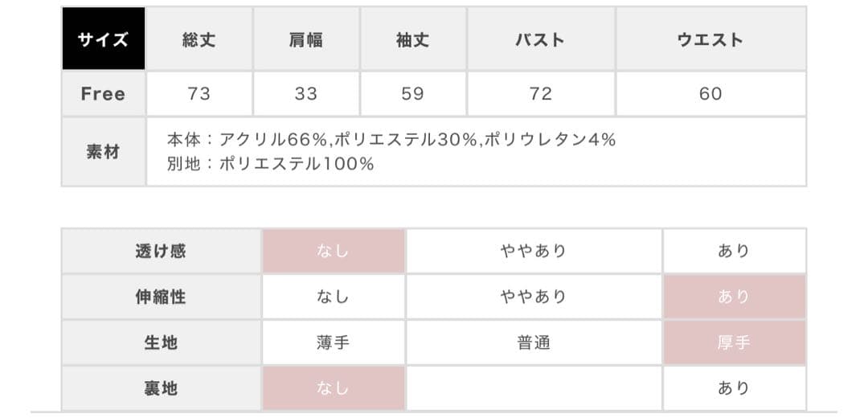Select the 袖丈 column header
This screenshot has width=868, height=418.
click(412, 39)
